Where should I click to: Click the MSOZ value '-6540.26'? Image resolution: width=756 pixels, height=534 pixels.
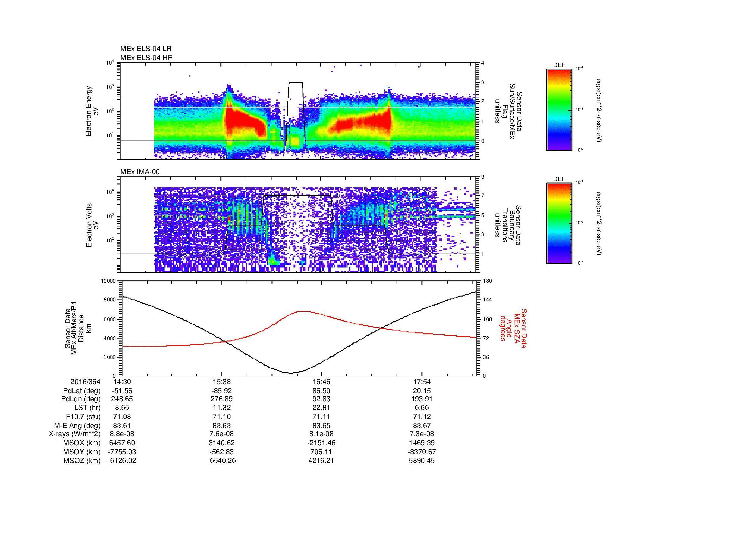pos(222,461)
